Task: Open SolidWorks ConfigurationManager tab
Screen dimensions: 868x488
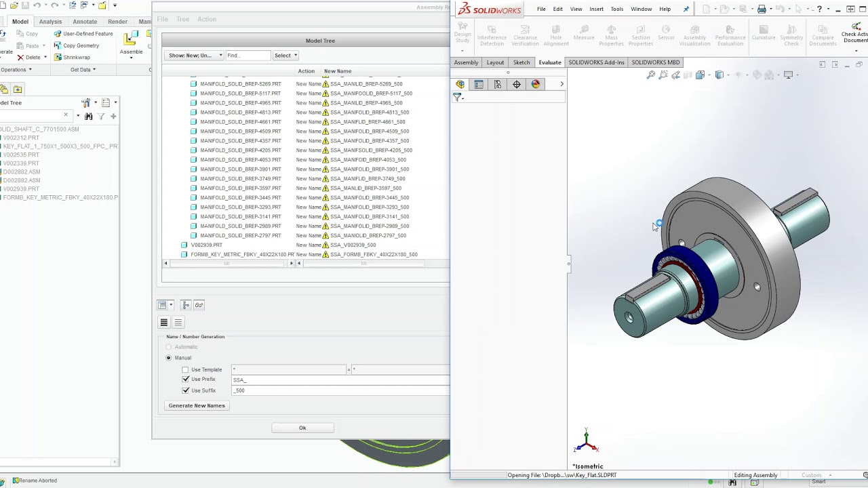Action: point(498,84)
